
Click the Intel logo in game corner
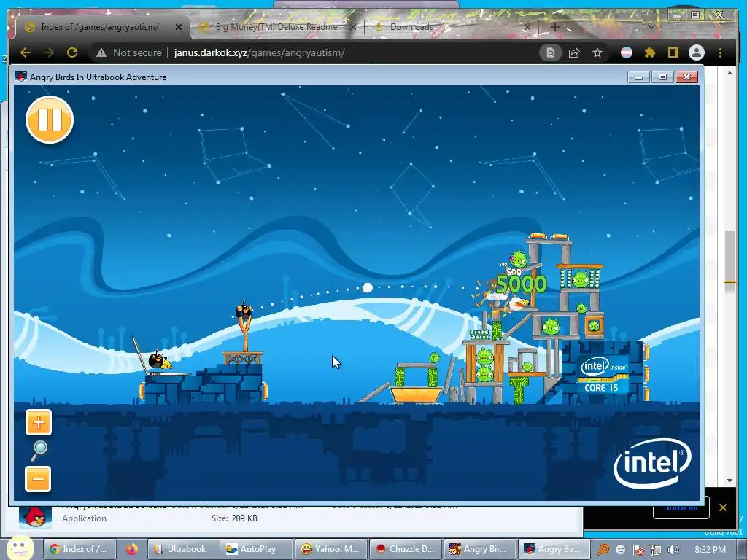coord(652,463)
